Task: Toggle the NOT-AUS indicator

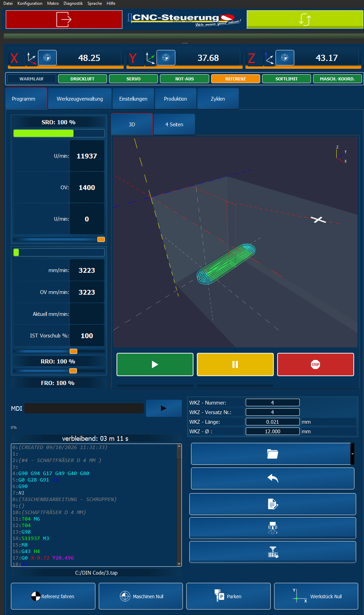Action: tap(185, 79)
